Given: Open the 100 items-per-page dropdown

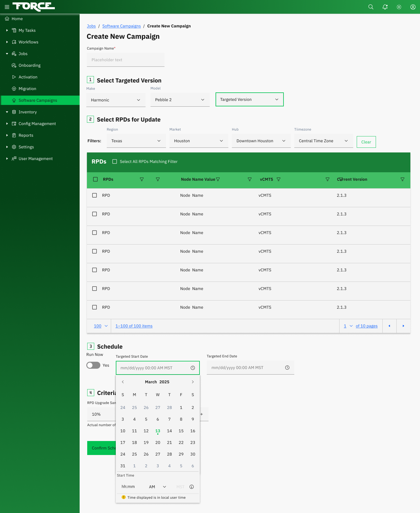Looking at the screenshot, I should (101, 326).
